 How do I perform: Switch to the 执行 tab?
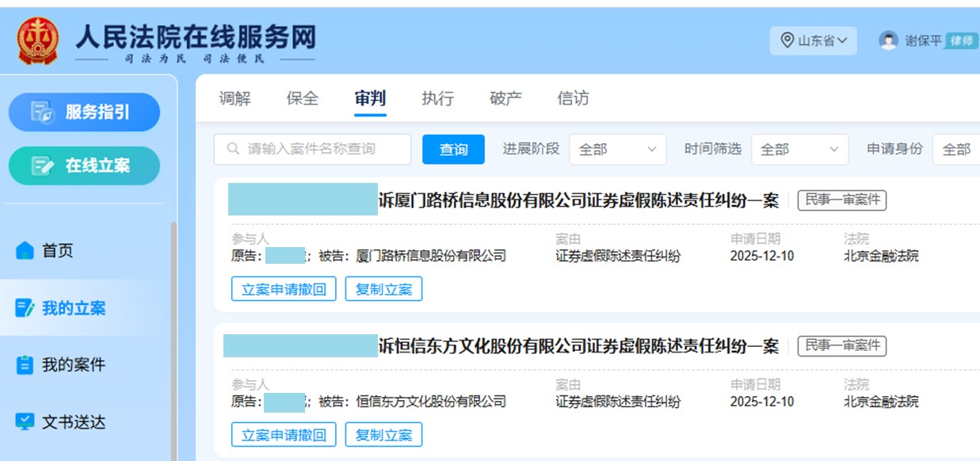coord(438,99)
